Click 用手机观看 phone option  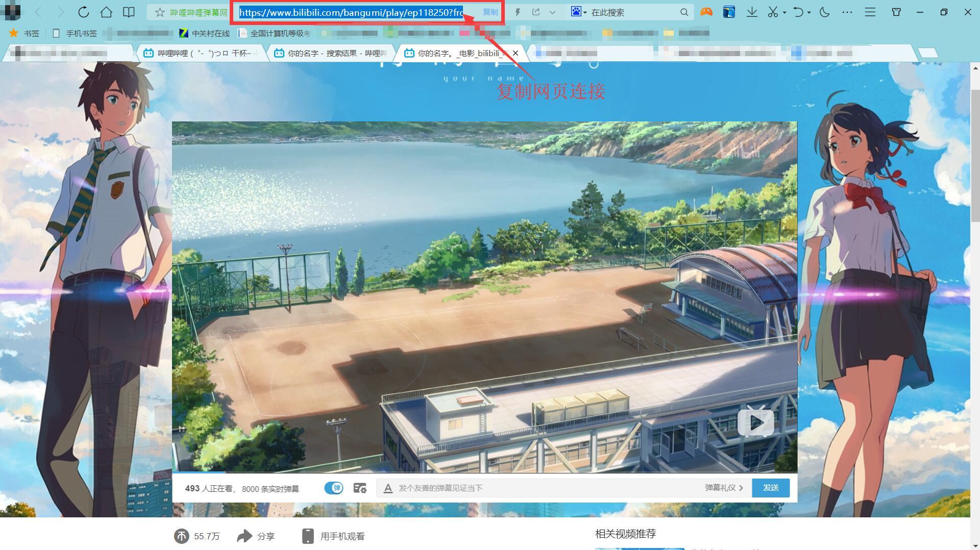point(333,536)
